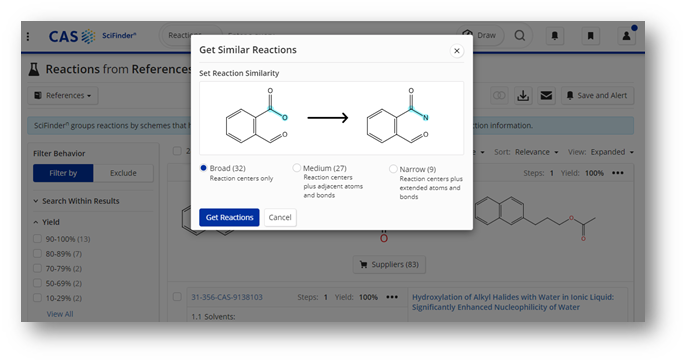The image size is (687, 364).
Task: Select Narrow (9) similarity option
Action: tap(393, 169)
